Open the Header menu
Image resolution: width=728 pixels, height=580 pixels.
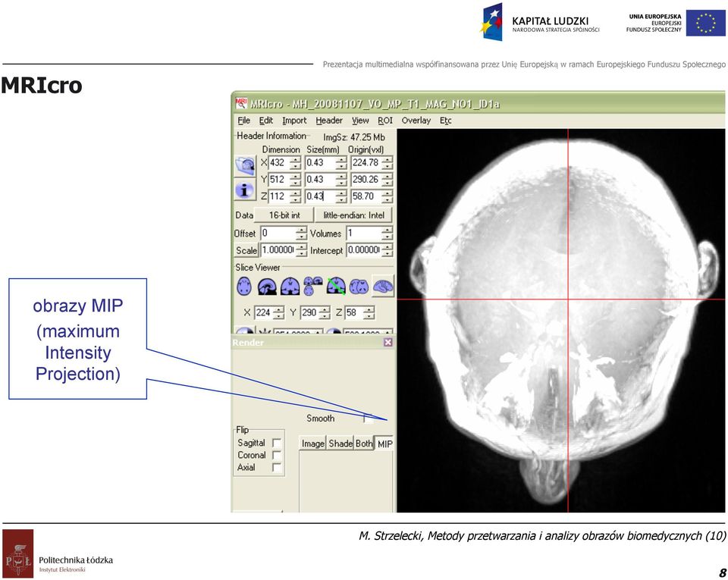[x=328, y=121]
